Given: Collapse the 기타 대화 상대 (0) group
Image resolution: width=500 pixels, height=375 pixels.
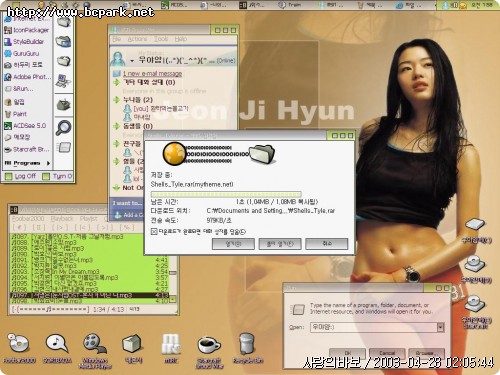Looking at the screenshot, I should click(x=117, y=82).
